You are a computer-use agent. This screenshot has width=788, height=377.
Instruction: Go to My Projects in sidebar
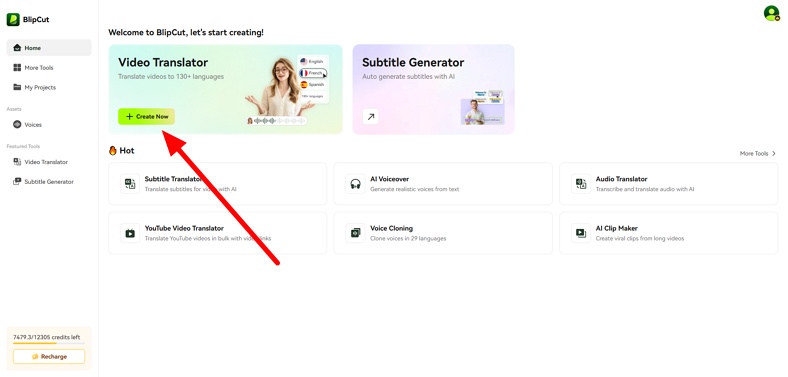(49, 87)
